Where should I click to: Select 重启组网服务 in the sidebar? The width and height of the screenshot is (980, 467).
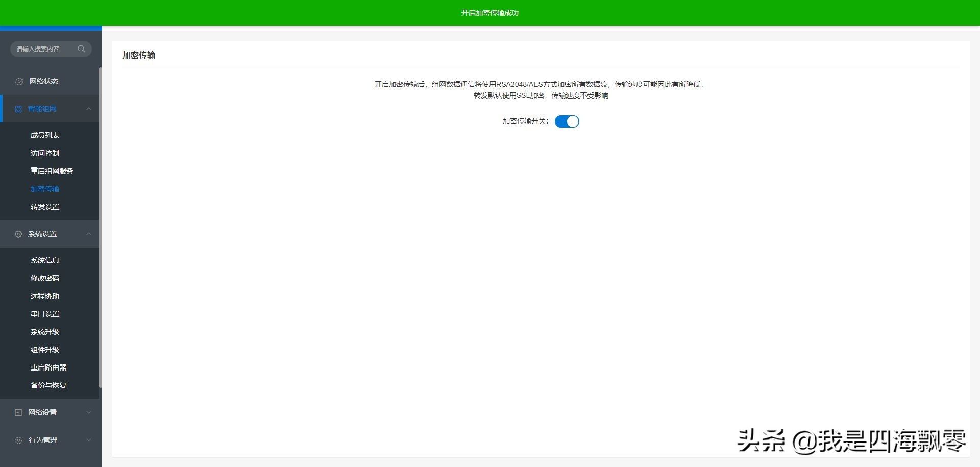(x=52, y=171)
